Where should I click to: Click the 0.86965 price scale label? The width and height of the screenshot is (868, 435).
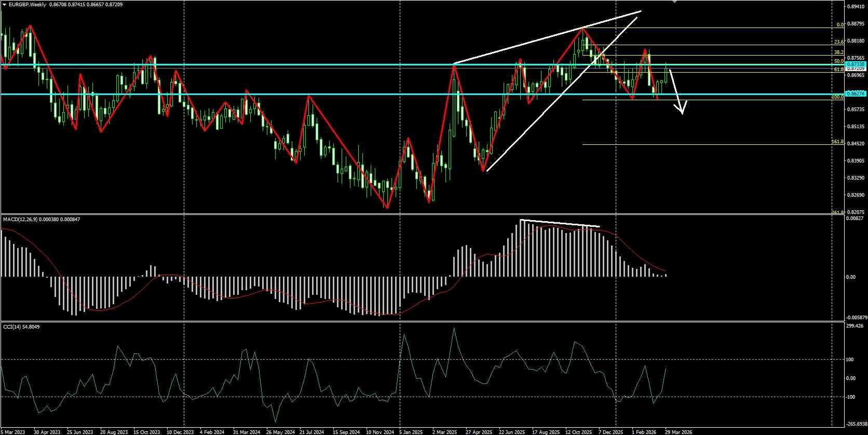tap(856, 75)
